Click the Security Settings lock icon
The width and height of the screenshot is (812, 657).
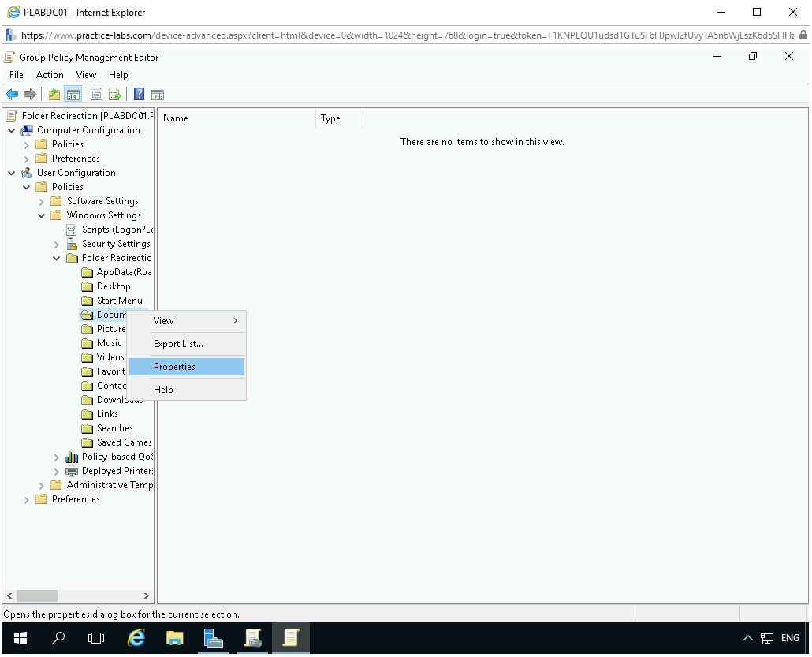(x=72, y=244)
